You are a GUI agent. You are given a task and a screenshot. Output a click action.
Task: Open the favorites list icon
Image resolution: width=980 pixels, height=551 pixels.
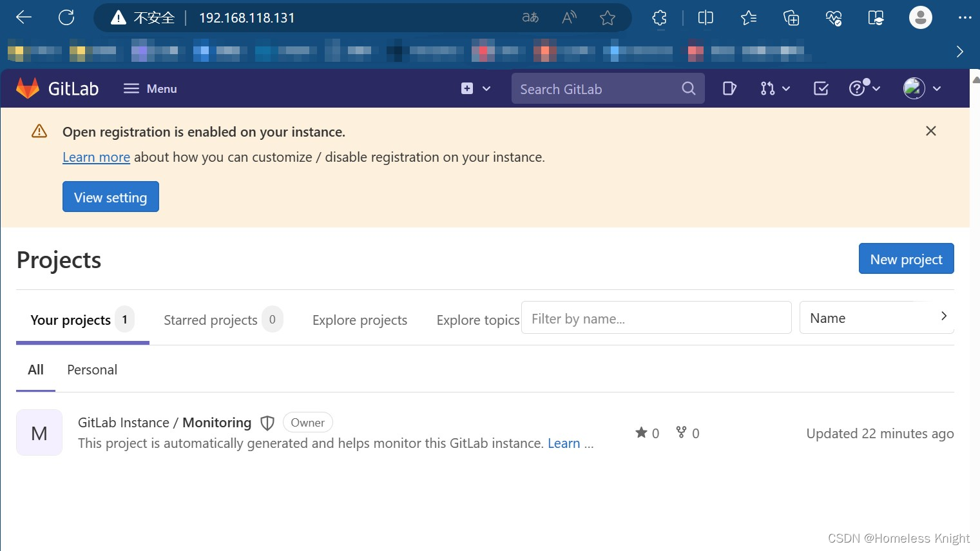click(749, 17)
